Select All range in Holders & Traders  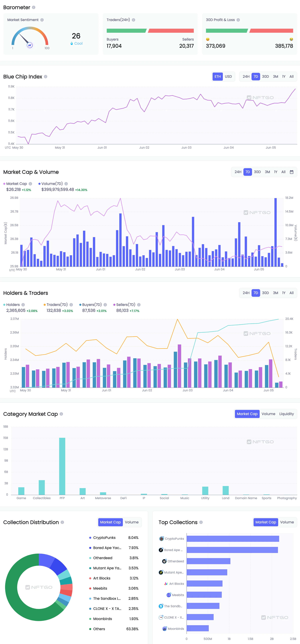point(291,293)
